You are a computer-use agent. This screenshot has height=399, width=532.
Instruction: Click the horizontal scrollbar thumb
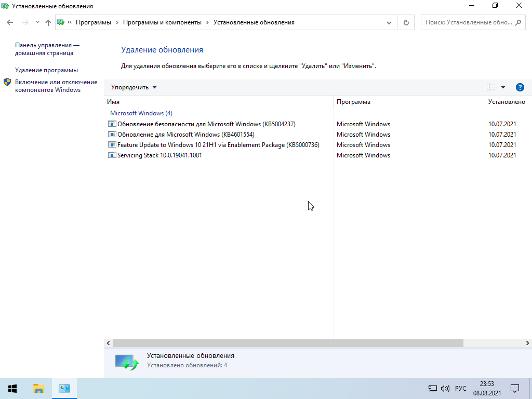click(x=287, y=343)
